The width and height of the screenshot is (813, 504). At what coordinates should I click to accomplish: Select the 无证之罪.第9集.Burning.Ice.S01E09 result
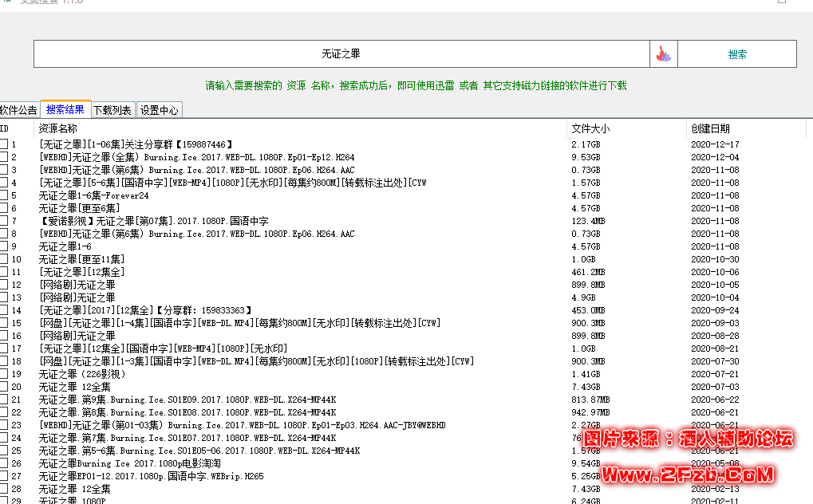pos(187,400)
